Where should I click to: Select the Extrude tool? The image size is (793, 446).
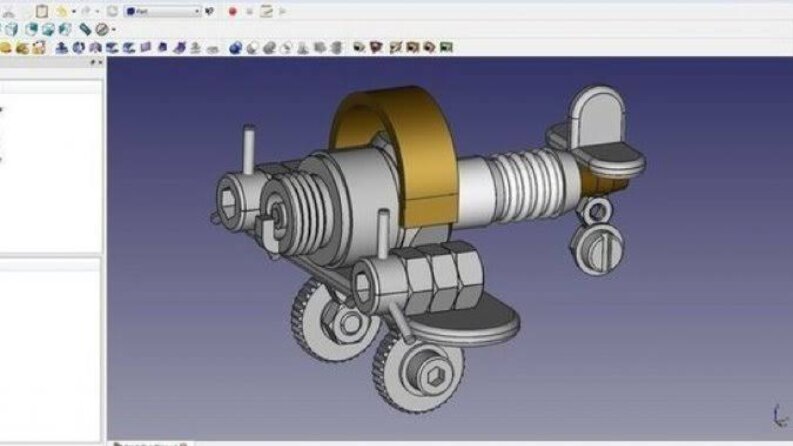pos(62,48)
